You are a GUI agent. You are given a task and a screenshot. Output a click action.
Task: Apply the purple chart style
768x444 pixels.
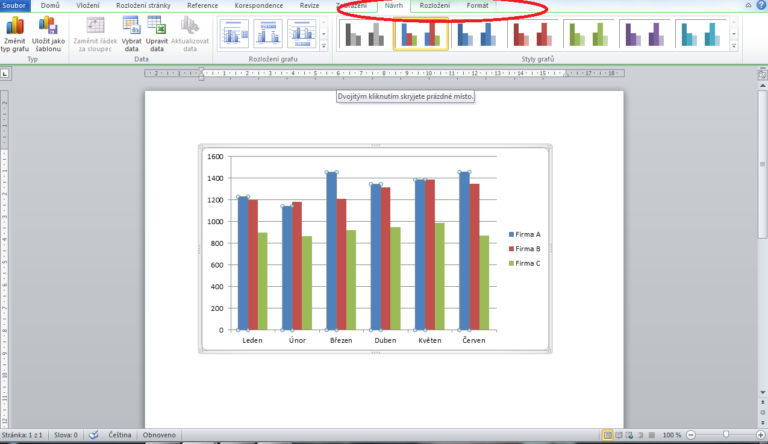(x=643, y=35)
